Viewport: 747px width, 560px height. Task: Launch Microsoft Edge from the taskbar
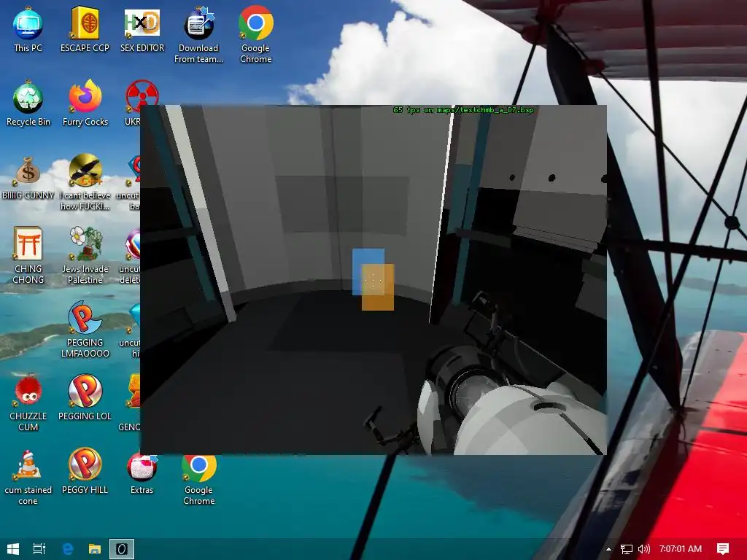pos(68,549)
